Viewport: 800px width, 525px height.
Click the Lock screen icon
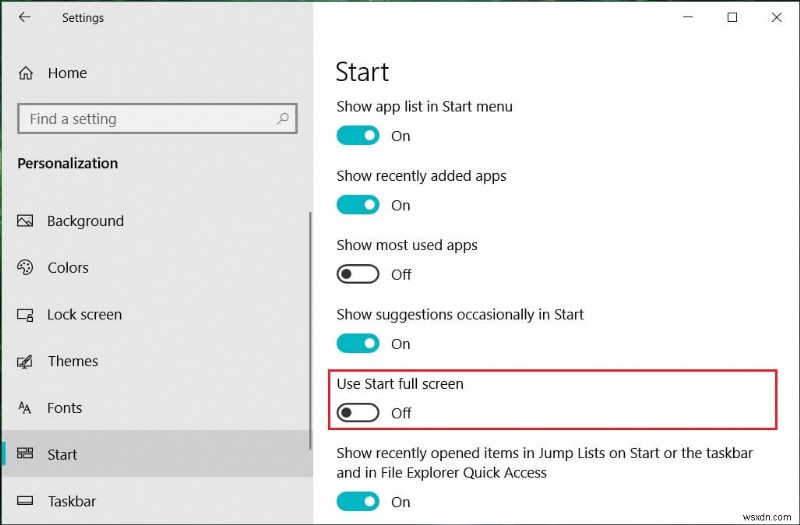[x=25, y=315]
